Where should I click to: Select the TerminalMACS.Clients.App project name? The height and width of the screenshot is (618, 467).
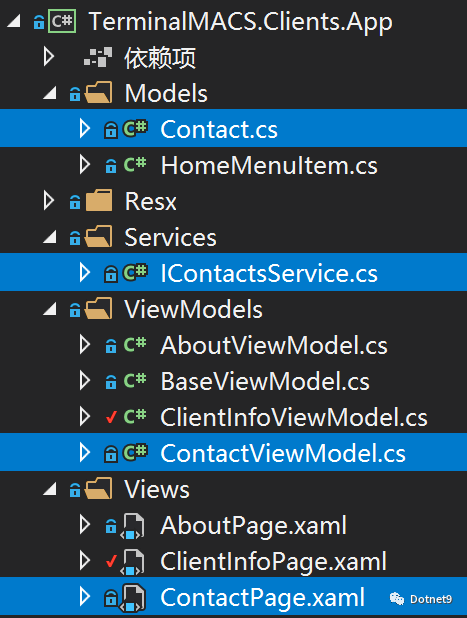240,22
